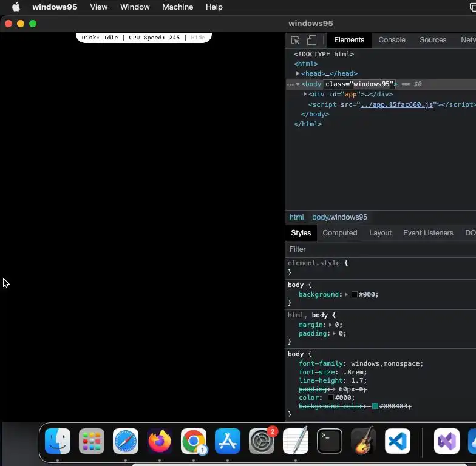
Task: Launch Safari from the Dock
Action: point(126,441)
